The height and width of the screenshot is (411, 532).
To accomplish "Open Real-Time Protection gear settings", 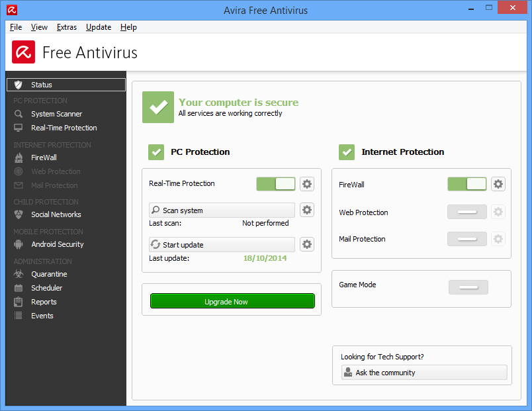I will (x=306, y=184).
